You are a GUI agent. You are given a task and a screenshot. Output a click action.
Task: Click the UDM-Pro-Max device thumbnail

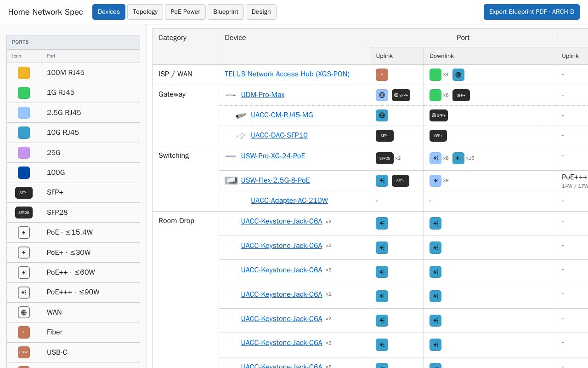click(231, 95)
